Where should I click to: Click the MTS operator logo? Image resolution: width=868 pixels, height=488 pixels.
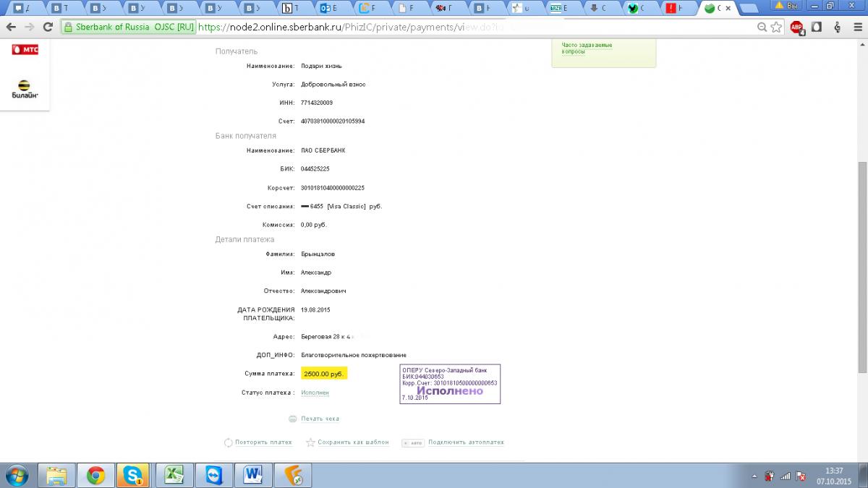pos(25,51)
